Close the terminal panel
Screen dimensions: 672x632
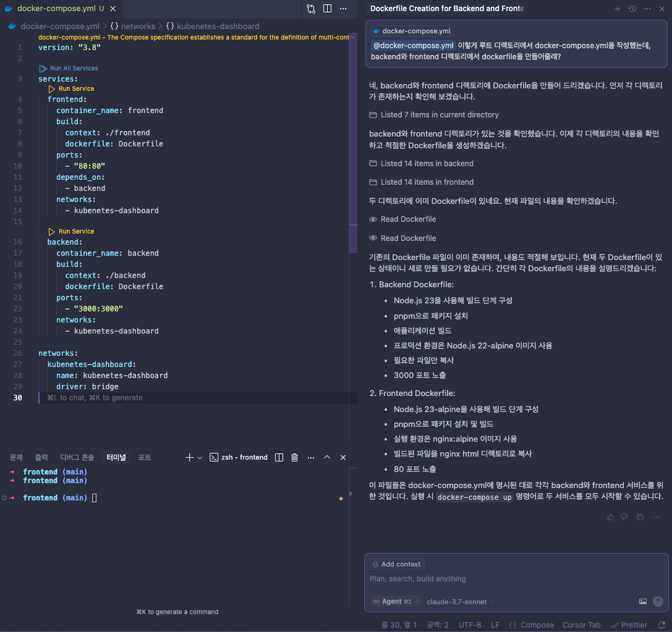343,457
